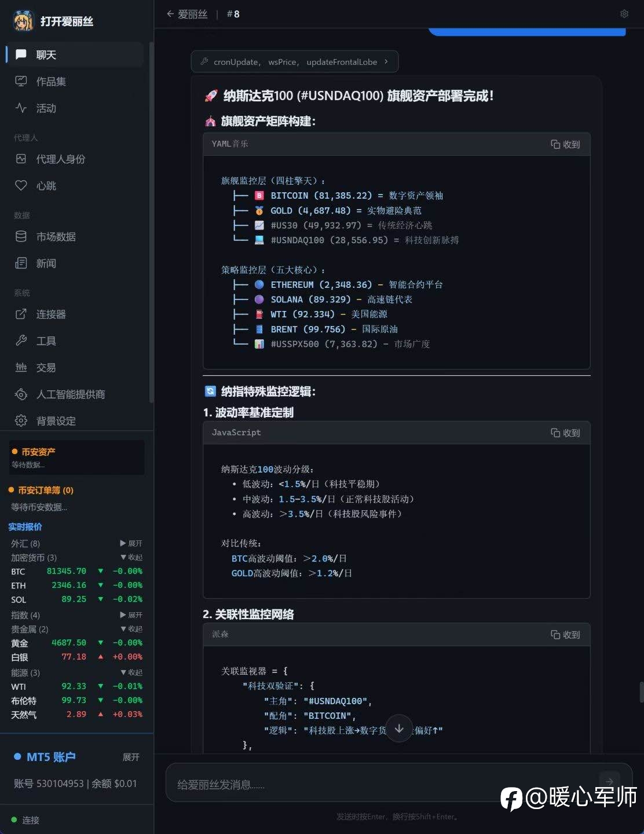The image size is (644, 834).
Task: Open the 作品集 portfolio page
Action: (x=75, y=81)
